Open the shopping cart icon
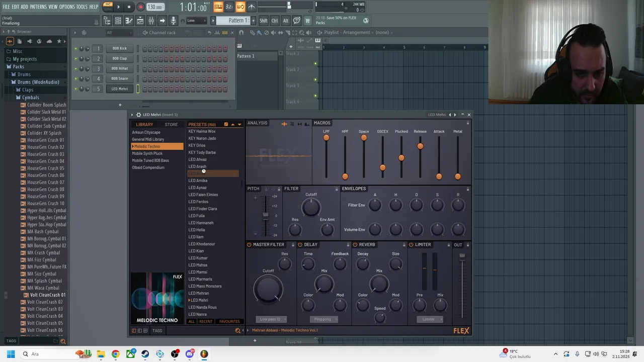The height and width of the screenshot is (362, 644). (307, 21)
